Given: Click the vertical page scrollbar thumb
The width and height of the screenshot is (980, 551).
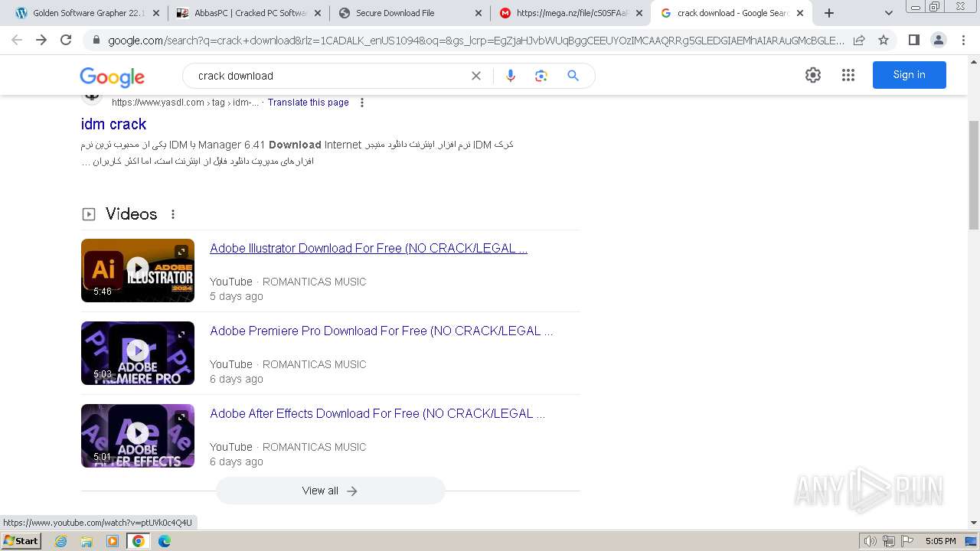Looking at the screenshot, I should click(974, 174).
